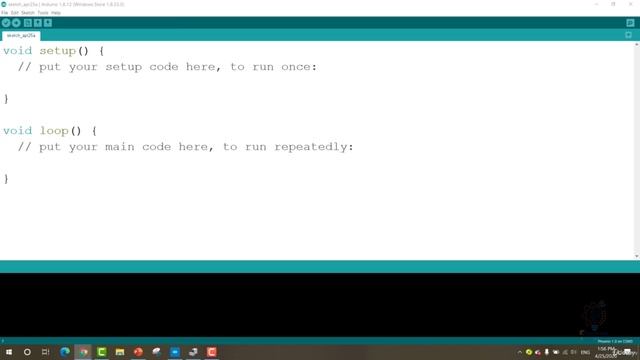Show hidden system tray icons chevron
This screenshot has height=360, width=640.
click(x=520, y=352)
